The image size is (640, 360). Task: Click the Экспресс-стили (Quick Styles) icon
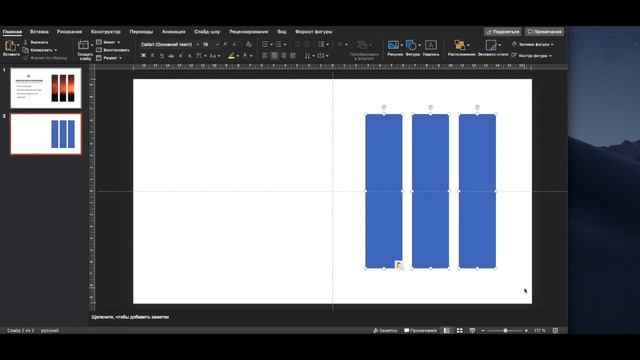tap(491, 45)
